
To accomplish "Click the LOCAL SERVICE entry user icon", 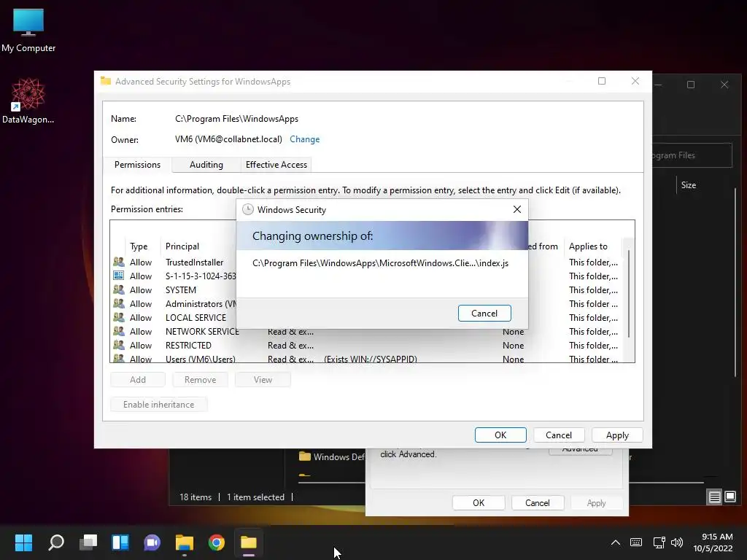I will click(119, 317).
